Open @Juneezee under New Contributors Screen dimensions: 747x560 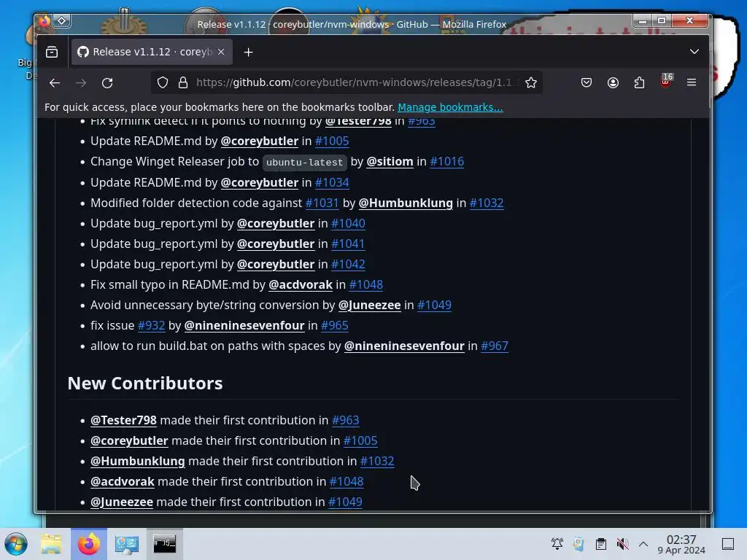tap(122, 502)
